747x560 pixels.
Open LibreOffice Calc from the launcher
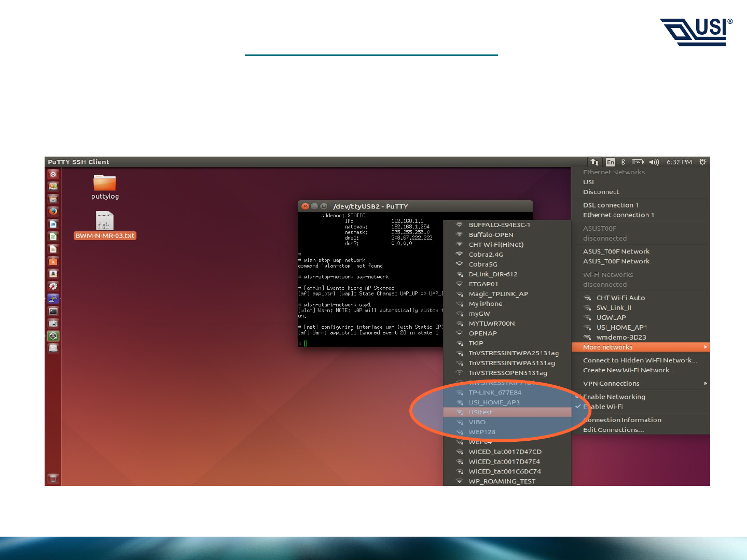coord(53,236)
